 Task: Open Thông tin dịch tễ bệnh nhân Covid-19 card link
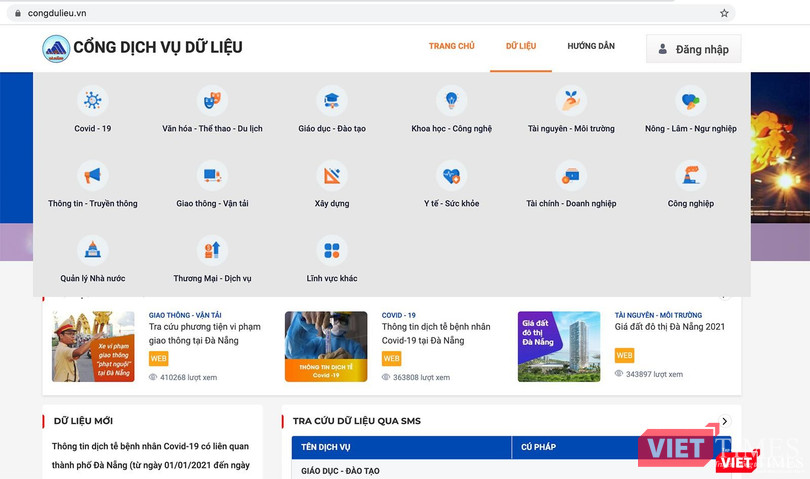click(x=436, y=333)
